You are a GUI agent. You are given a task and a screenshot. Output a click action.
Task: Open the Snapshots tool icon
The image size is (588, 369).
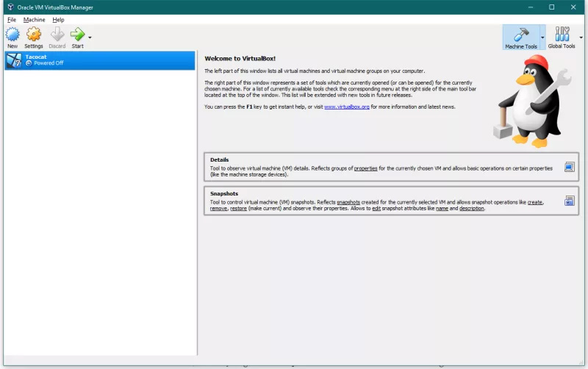pyautogui.click(x=569, y=201)
